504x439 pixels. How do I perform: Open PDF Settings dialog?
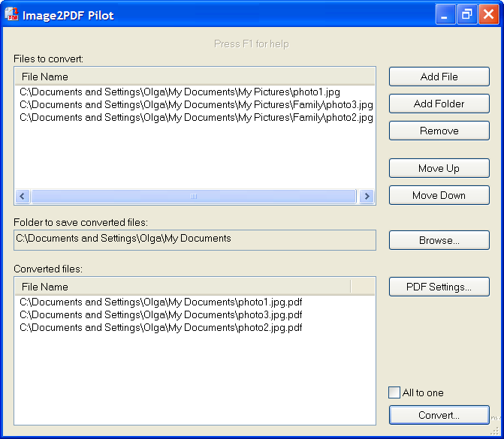tap(439, 287)
